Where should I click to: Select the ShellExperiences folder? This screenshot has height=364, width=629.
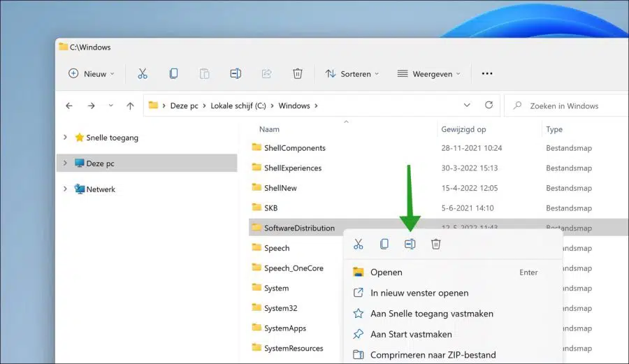tap(293, 168)
